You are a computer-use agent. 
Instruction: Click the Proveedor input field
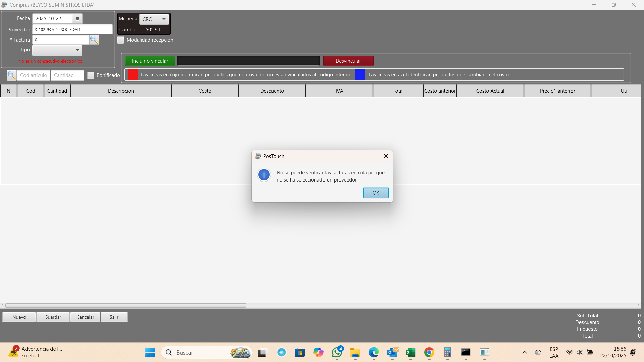click(x=72, y=30)
